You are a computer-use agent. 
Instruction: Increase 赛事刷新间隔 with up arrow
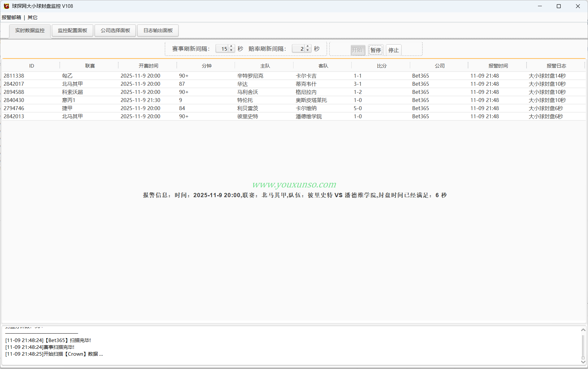[231, 47]
